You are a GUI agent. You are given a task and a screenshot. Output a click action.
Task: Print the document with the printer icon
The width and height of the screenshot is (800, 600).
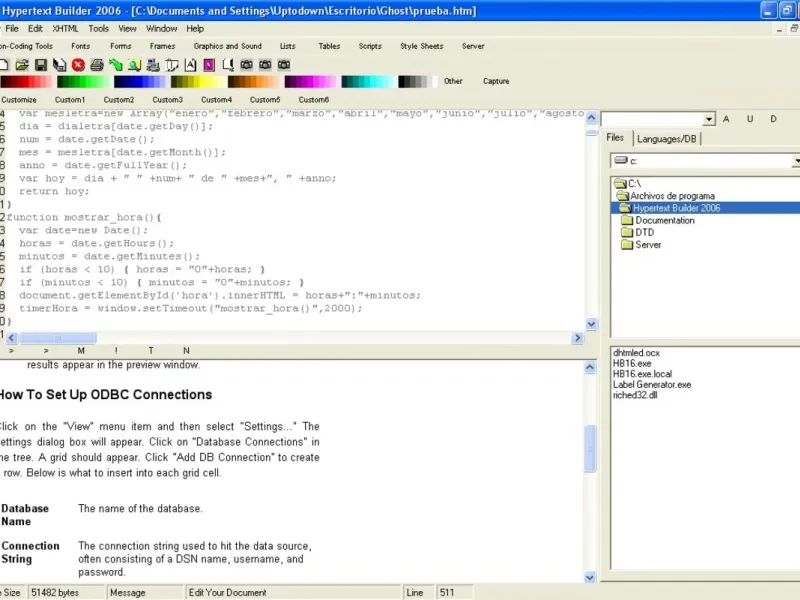(97, 64)
